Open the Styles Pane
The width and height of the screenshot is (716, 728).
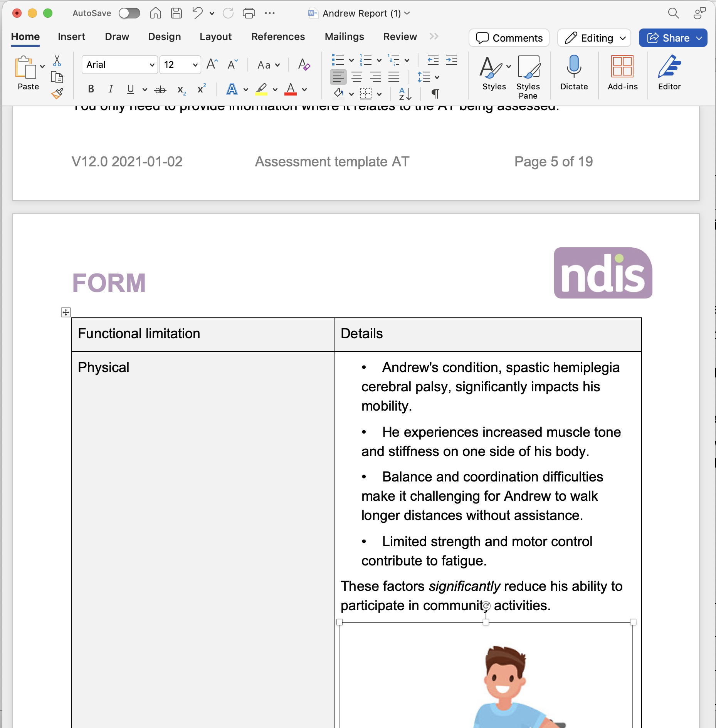click(528, 77)
